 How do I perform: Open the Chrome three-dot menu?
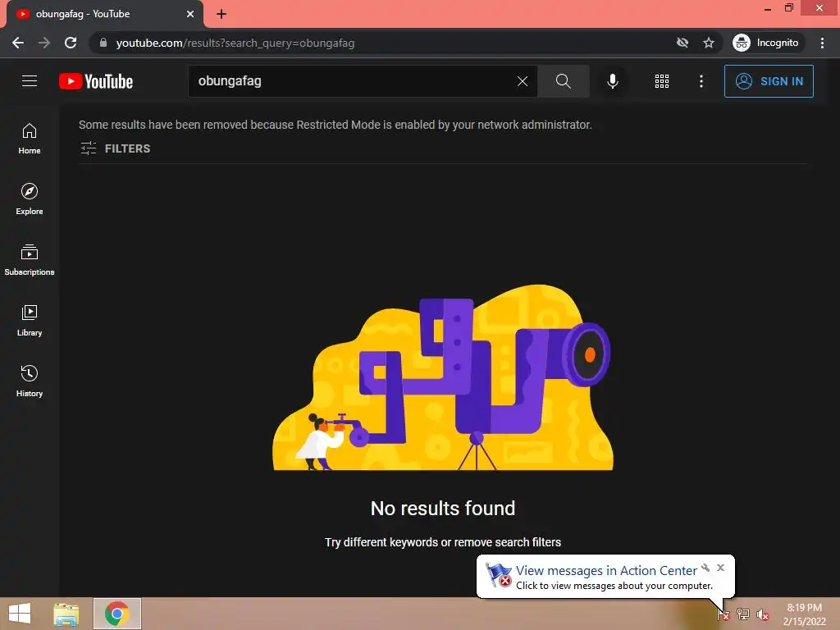point(822,43)
